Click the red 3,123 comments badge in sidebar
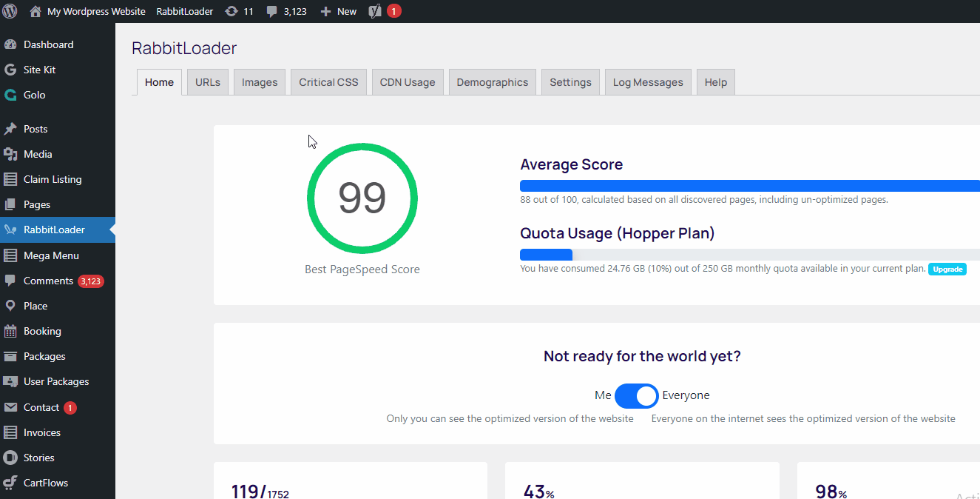The width and height of the screenshot is (980, 499). click(91, 281)
